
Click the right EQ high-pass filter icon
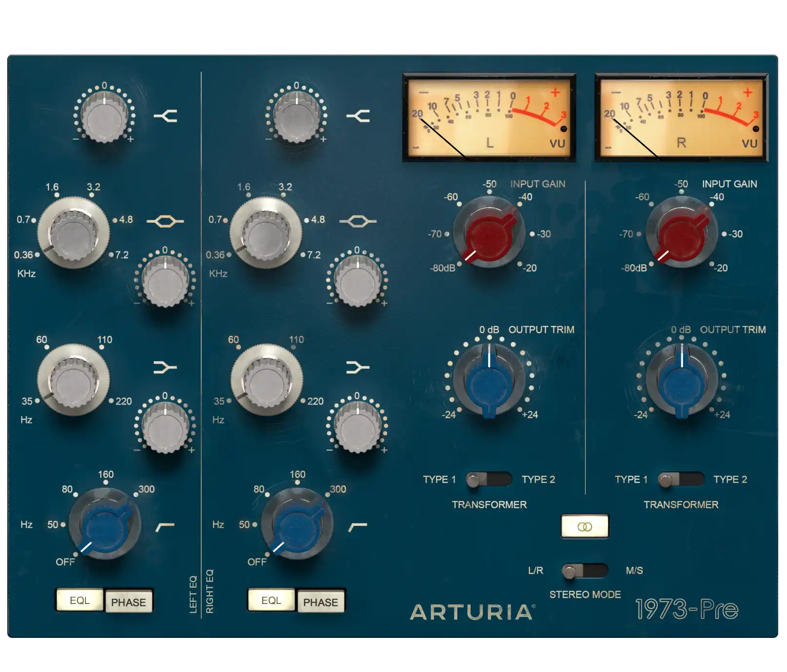click(357, 527)
